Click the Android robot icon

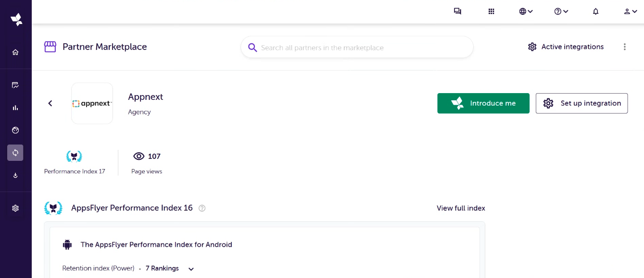pyautogui.click(x=67, y=244)
